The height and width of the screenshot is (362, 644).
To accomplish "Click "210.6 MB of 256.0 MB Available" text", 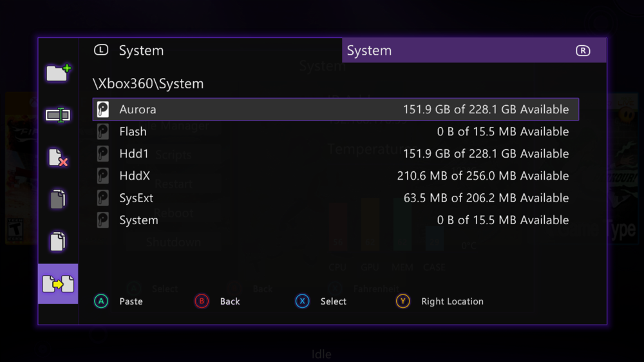I will coord(483,176).
